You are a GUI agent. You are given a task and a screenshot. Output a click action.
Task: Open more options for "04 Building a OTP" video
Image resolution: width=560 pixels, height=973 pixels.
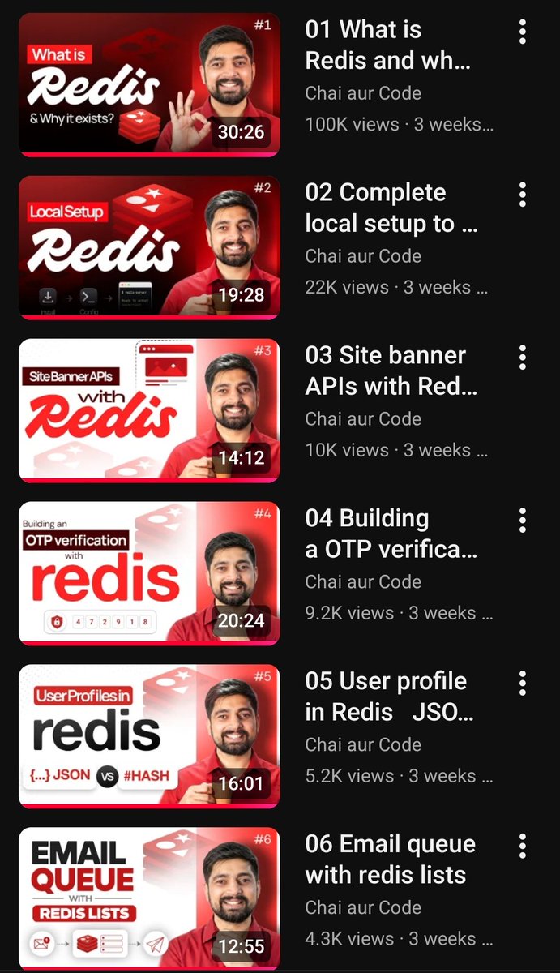523,521
